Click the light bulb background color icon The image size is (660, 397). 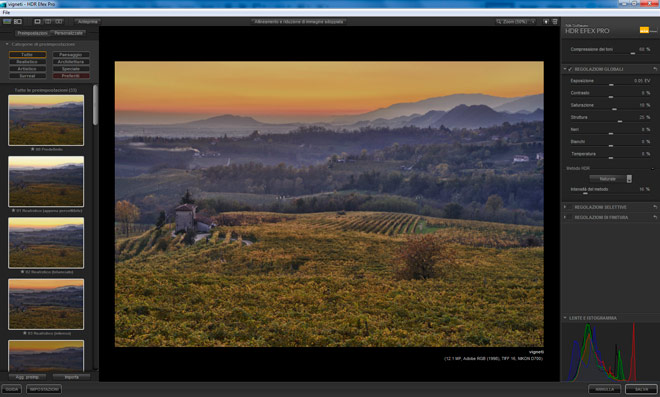[x=546, y=21]
